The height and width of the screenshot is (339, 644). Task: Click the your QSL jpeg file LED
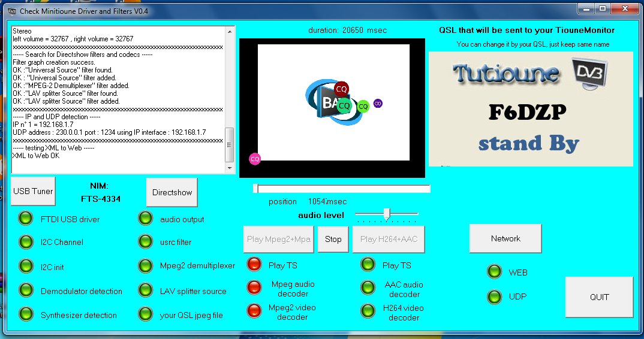145,314
